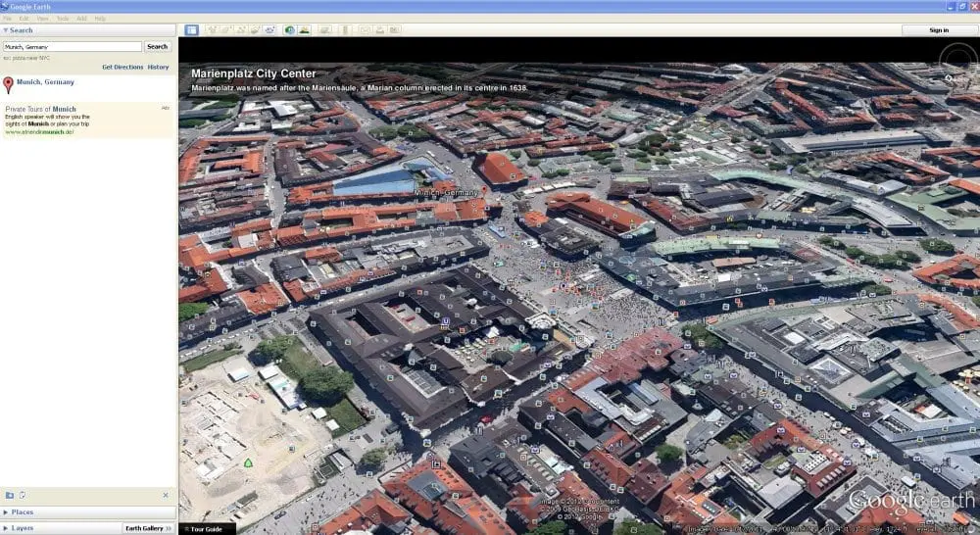Click the Add Polygon toolbar icon
The image size is (980, 535).
click(x=226, y=30)
